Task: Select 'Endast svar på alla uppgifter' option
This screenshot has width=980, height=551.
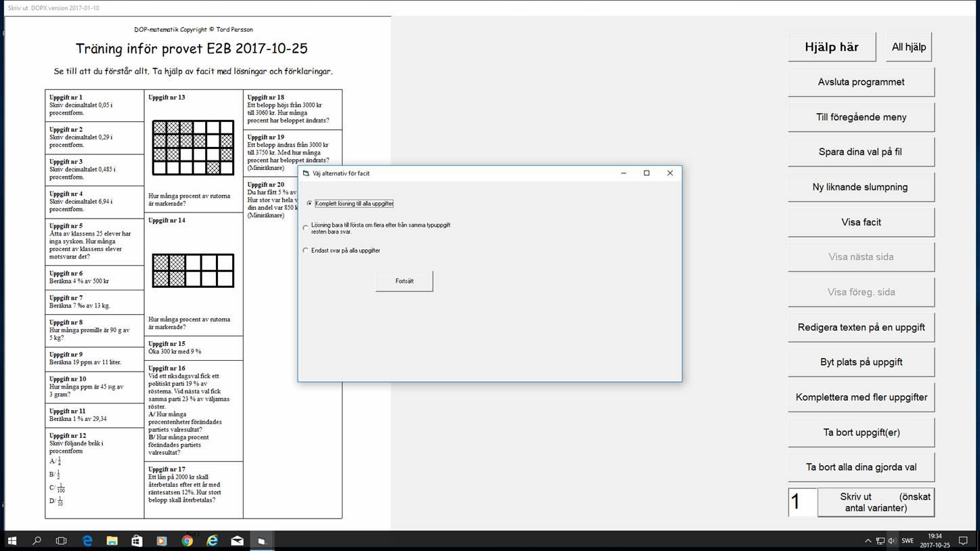Action: point(306,250)
